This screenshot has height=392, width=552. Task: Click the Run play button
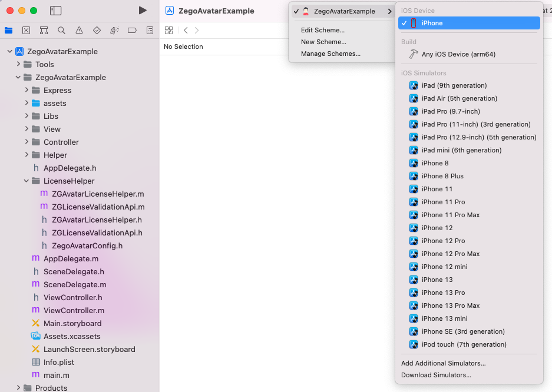(x=143, y=11)
